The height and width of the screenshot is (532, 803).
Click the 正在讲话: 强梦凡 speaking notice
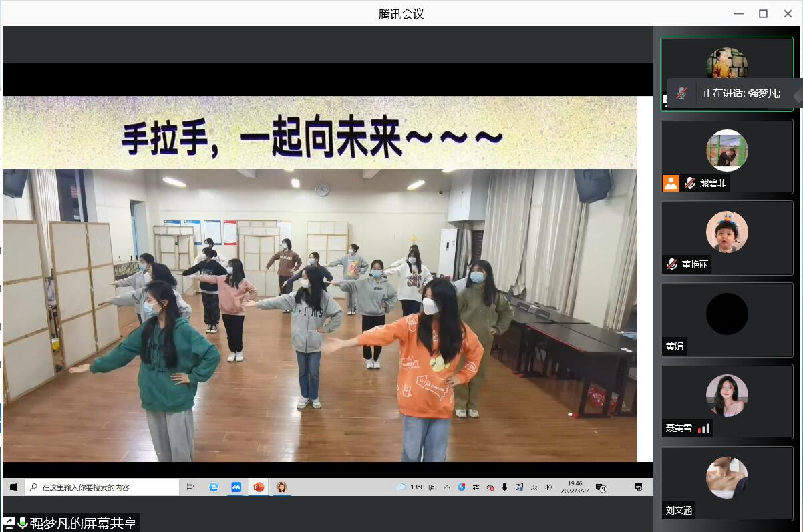coord(742,93)
